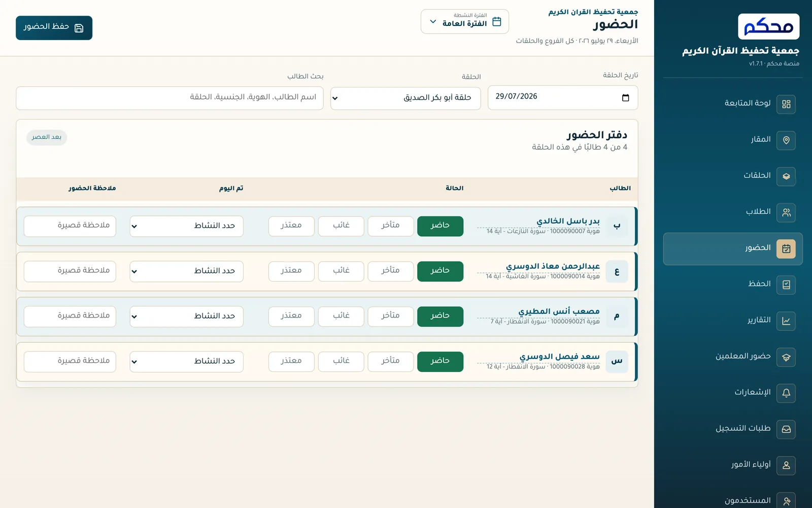Click the بحث الطالب search field

point(170,98)
